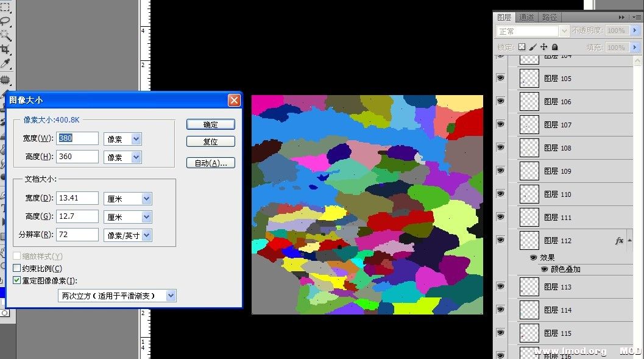The width and height of the screenshot is (644, 359).
Task: Open the pixel width unit dropdown
Action: tap(136, 139)
